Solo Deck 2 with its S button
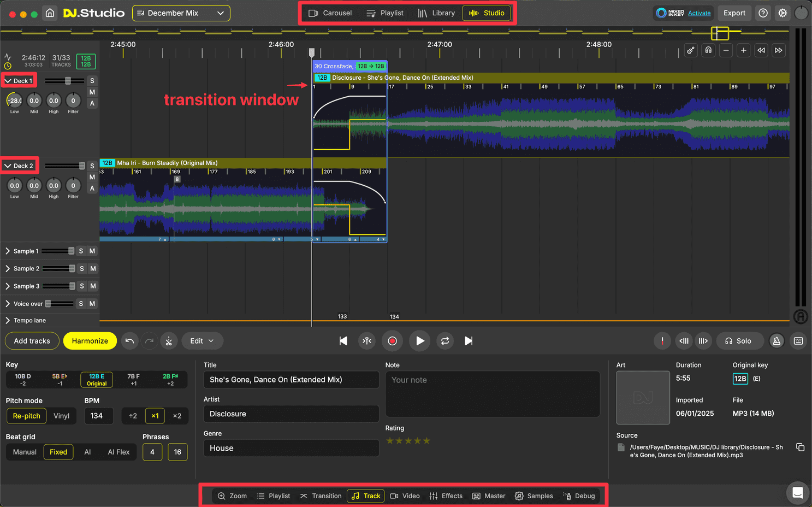Viewport: 812px width, 507px height. point(92,166)
